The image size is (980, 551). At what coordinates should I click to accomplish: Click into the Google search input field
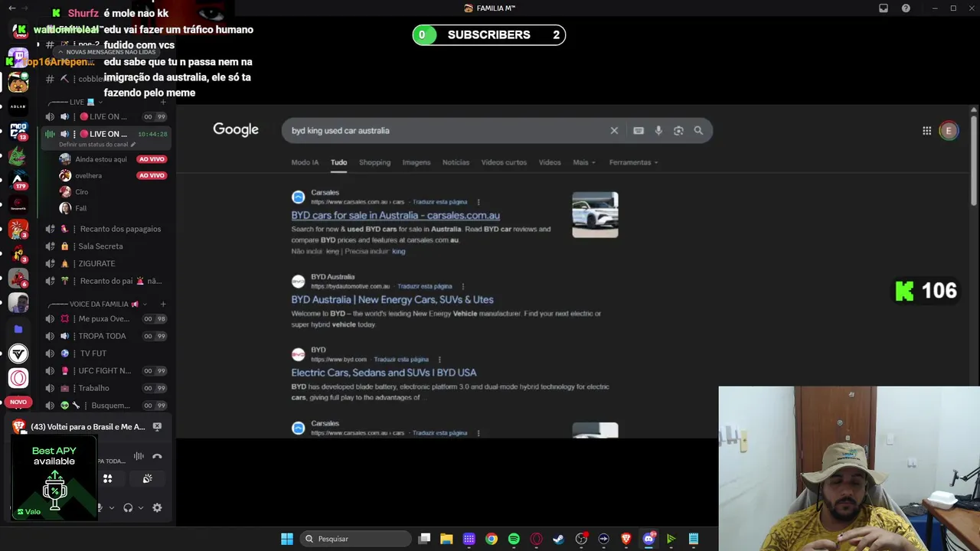[444, 131]
